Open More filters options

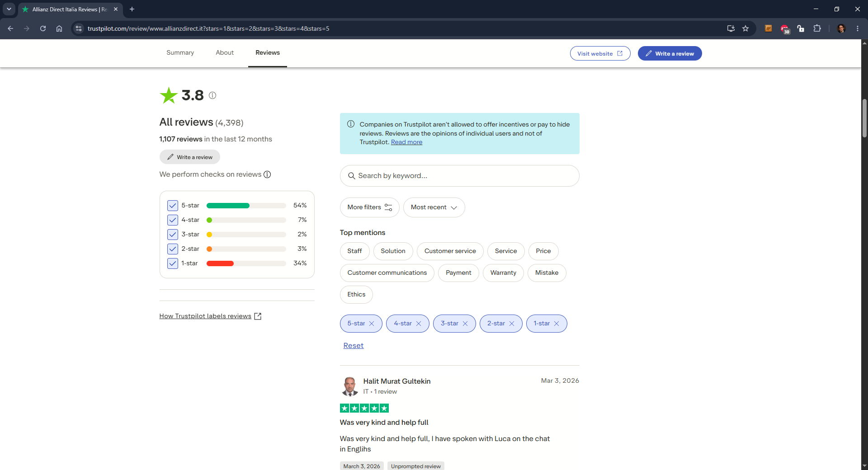pyautogui.click(x=369, y=207)
